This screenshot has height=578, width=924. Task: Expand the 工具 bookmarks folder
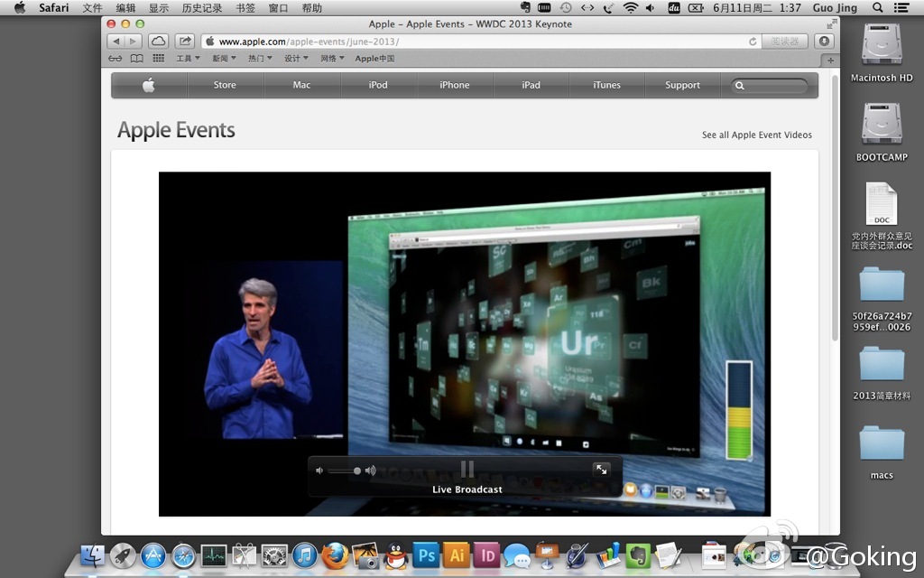188,59
